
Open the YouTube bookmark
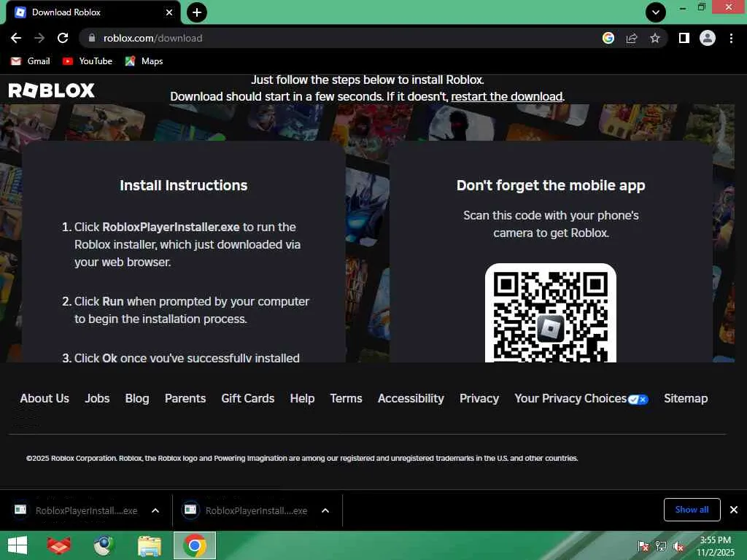click(88, 61)
